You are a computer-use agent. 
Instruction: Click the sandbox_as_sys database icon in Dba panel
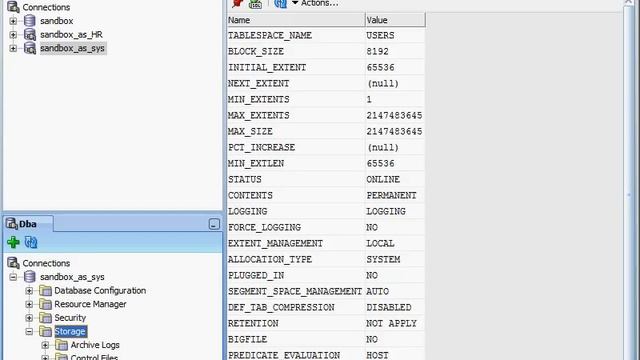point(29,277)
